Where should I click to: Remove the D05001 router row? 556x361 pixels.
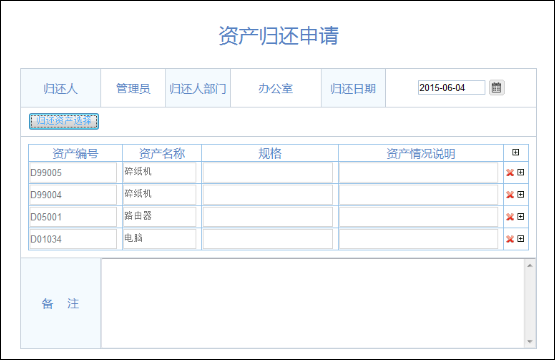(x=510, y=217)
